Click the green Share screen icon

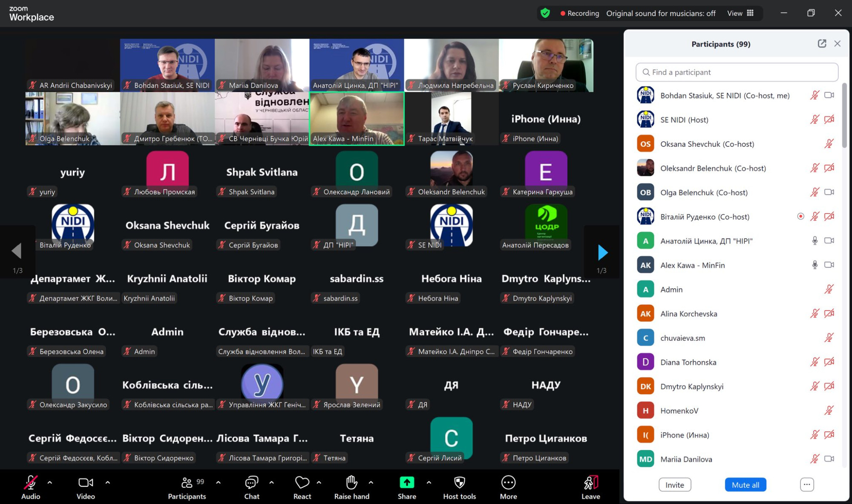(407, 483)
